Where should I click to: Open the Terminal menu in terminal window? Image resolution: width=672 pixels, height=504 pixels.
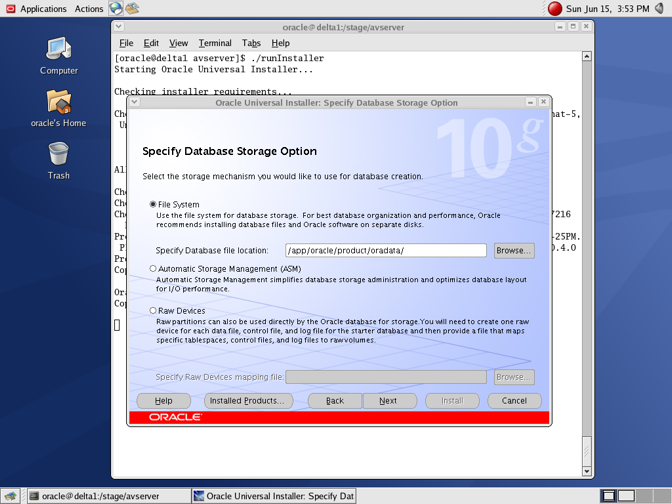coord(215,43)
